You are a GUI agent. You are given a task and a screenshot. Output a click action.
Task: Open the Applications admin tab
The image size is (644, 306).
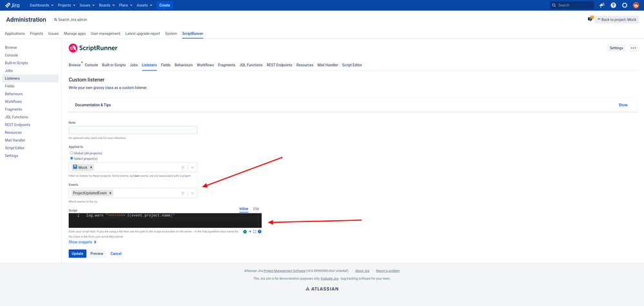click(x=15, y=34)
